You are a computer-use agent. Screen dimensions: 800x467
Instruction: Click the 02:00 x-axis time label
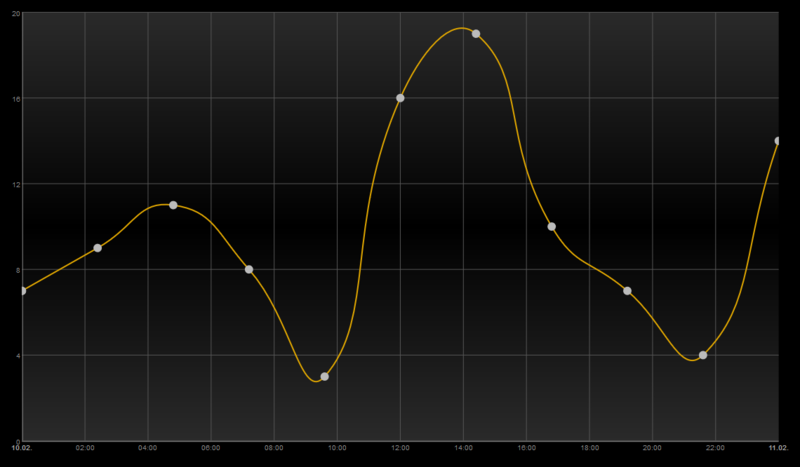pyautogui.click(x=85, y=447)
